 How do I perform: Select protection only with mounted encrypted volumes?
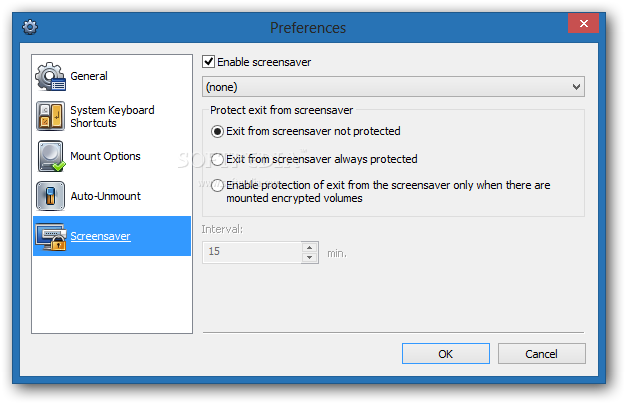coord(217,185)
